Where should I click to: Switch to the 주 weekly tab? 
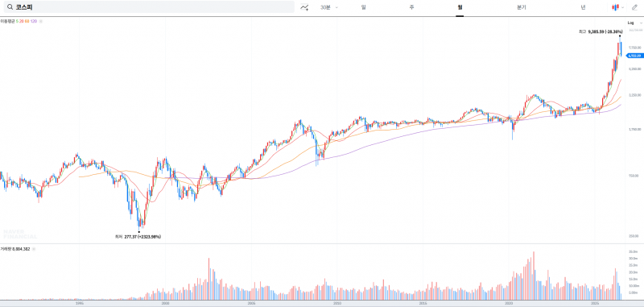pyautogui.click(x=411, y=7)
